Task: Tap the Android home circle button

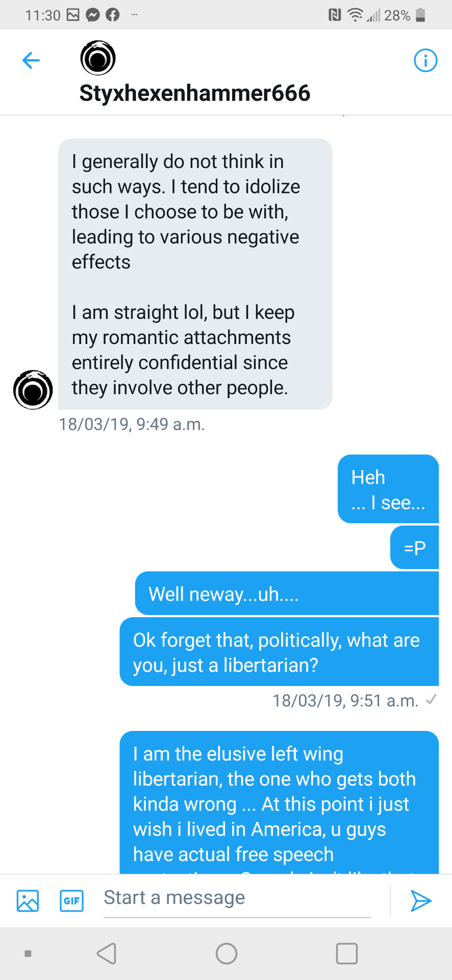Action: (227, 953)
